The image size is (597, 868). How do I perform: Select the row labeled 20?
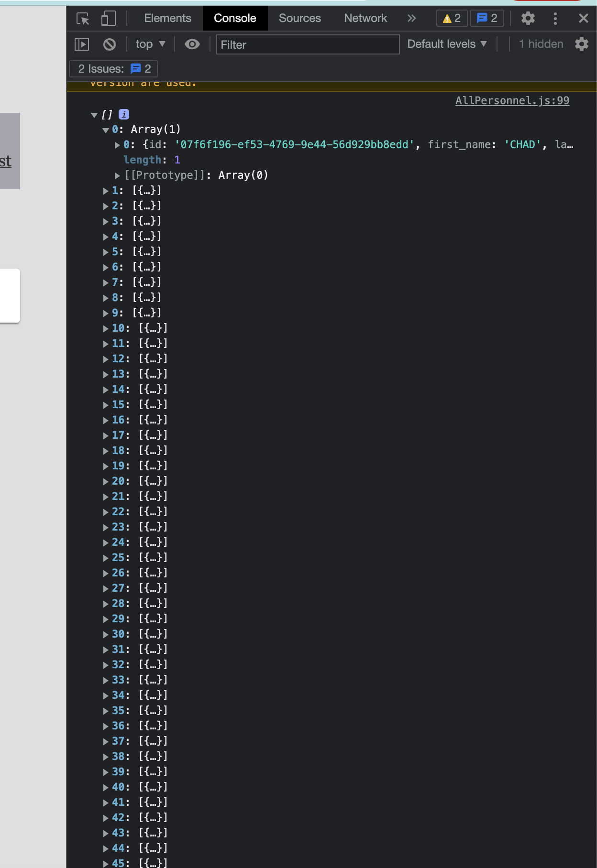point(135,481)
